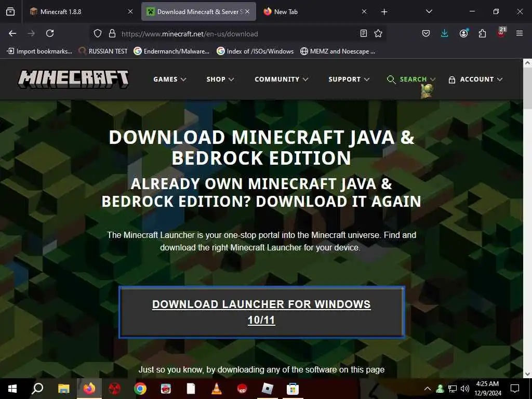The height and width of the screenshot is (399, 532).
Task: Click the site security padlock icon
Action: pyautogui.click(x=112, y=34)
